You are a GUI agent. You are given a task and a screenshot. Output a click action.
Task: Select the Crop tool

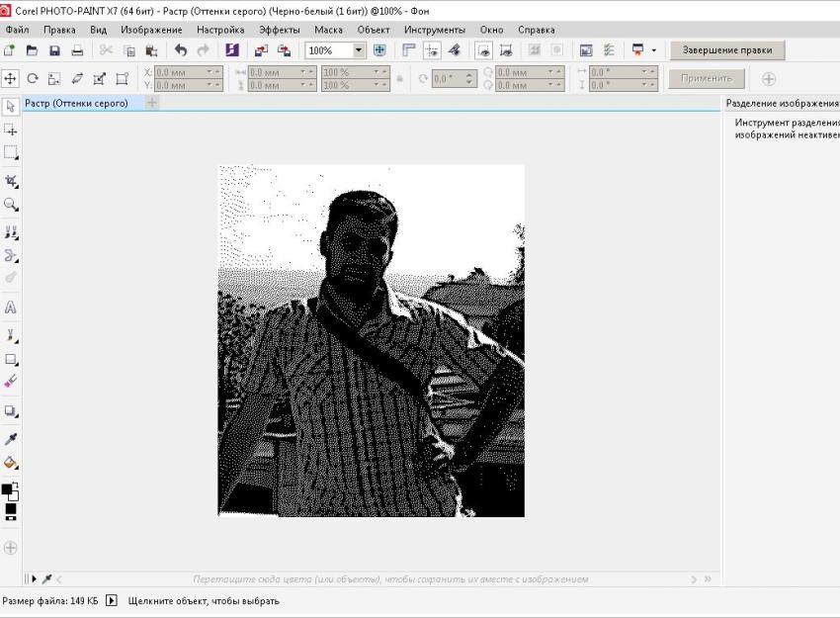coord(11,181)
